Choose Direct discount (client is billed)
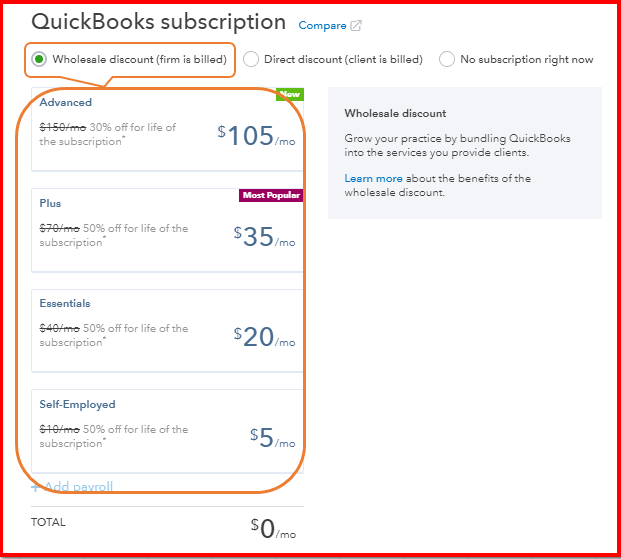Screen dimensions: 621x559 point(251,59)
